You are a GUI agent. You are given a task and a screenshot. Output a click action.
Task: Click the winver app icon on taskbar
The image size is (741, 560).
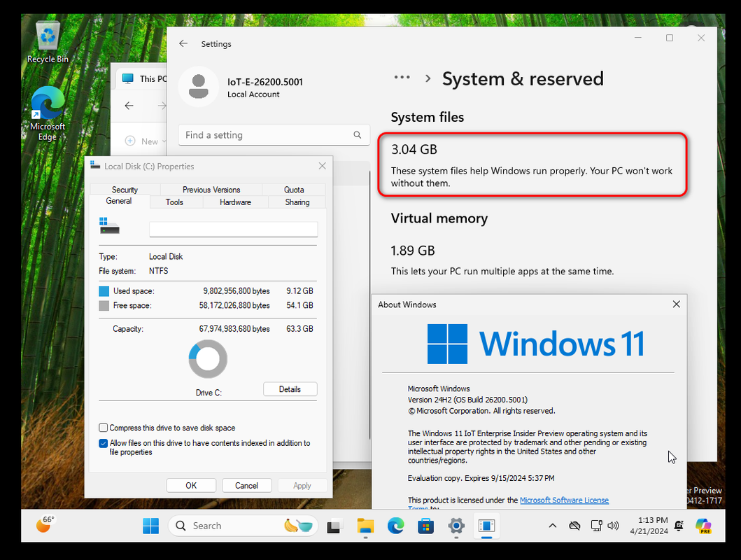[x=486, y=526]
